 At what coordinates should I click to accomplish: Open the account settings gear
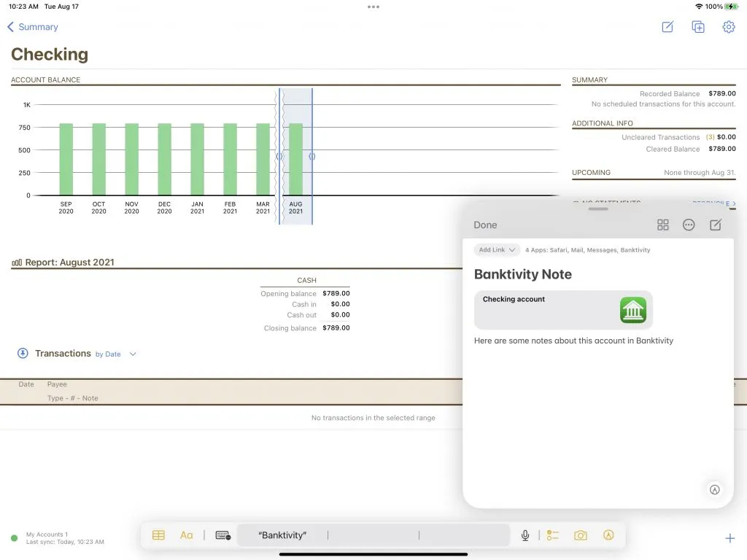[x=728, y=27]
